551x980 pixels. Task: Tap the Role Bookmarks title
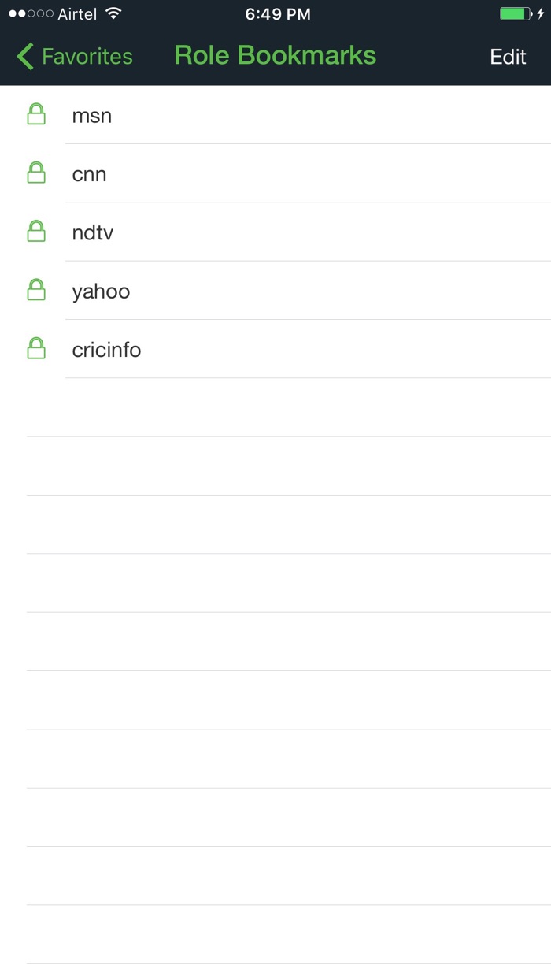[x=275, y=54]
